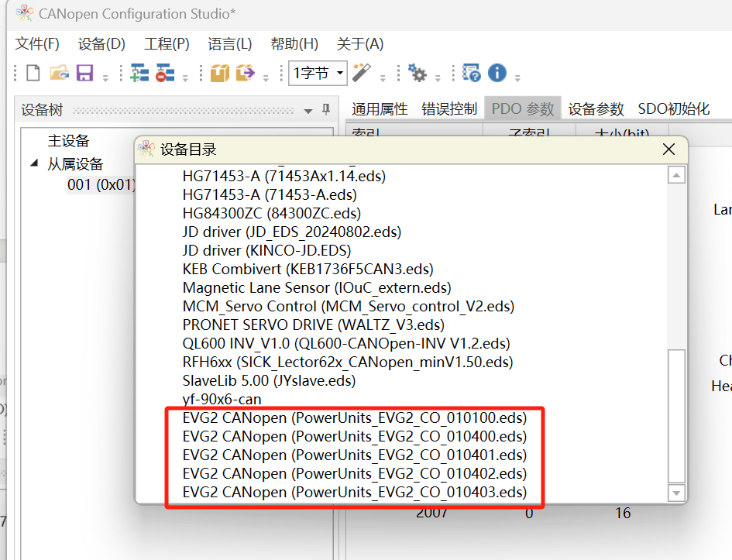Select yf-90x6-can entry
Viewport: 732px width, 560px height.
[222, 400]
